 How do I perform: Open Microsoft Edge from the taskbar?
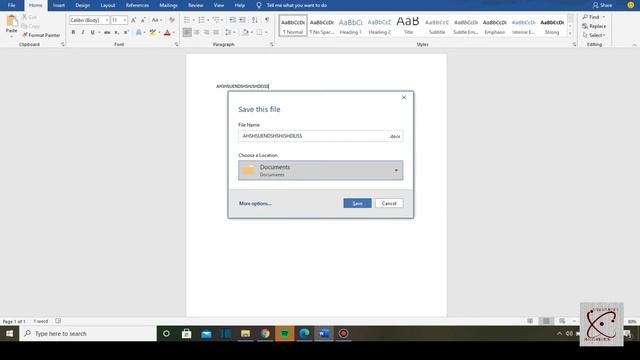pyautogui.click(x=304, y=333)
